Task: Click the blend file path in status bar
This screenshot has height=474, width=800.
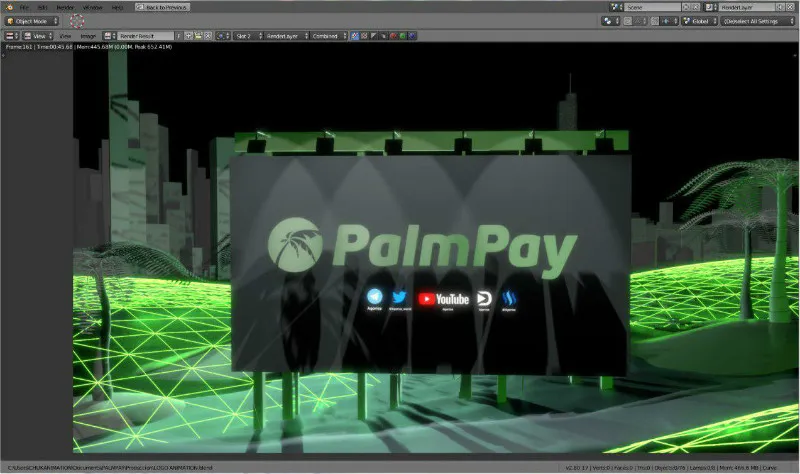Action: 110,467
